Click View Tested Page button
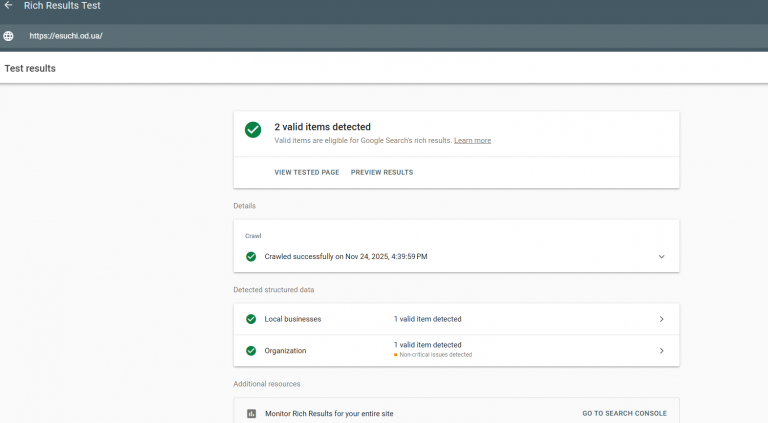This screenshot has height=423, width=768. (306, 172)
